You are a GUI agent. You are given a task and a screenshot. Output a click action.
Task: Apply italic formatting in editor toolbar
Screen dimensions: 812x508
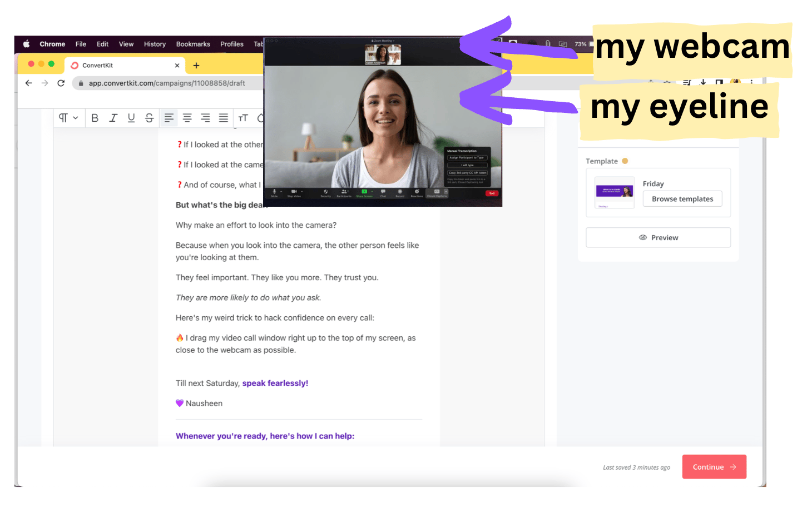click(x=113, y=118)
